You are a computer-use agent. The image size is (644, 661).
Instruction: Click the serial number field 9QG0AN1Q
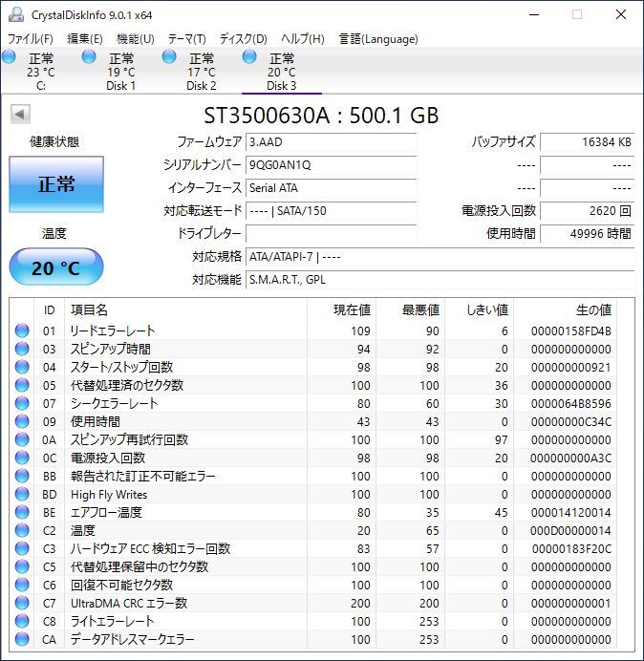click(x=331, y=165)
